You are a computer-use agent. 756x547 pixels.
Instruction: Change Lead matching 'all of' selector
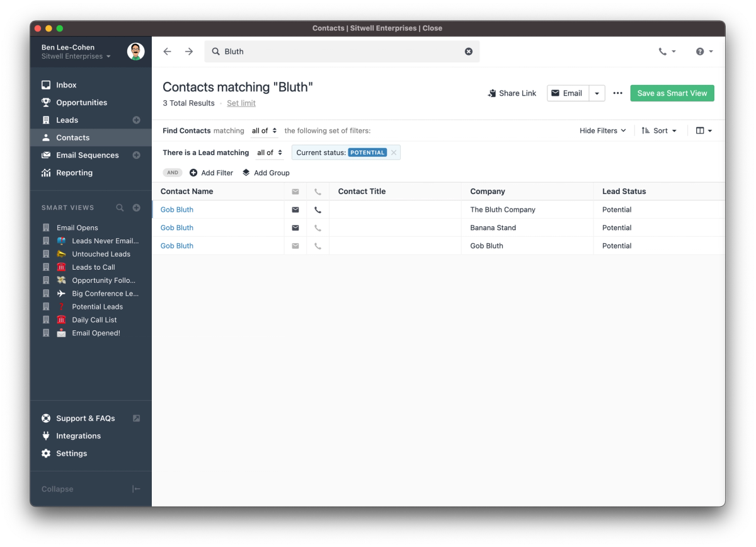(x=269, y=153)
